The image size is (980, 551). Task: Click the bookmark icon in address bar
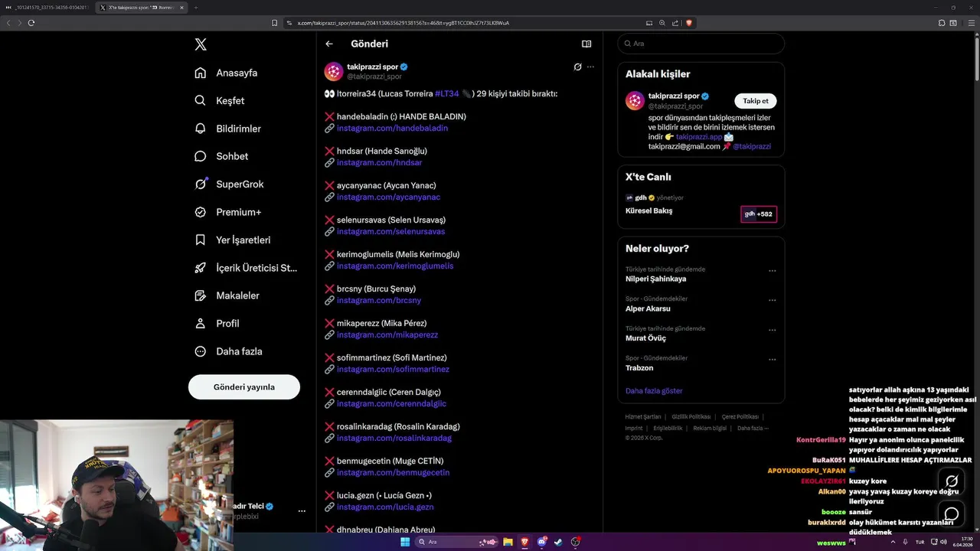pos(275,23)
